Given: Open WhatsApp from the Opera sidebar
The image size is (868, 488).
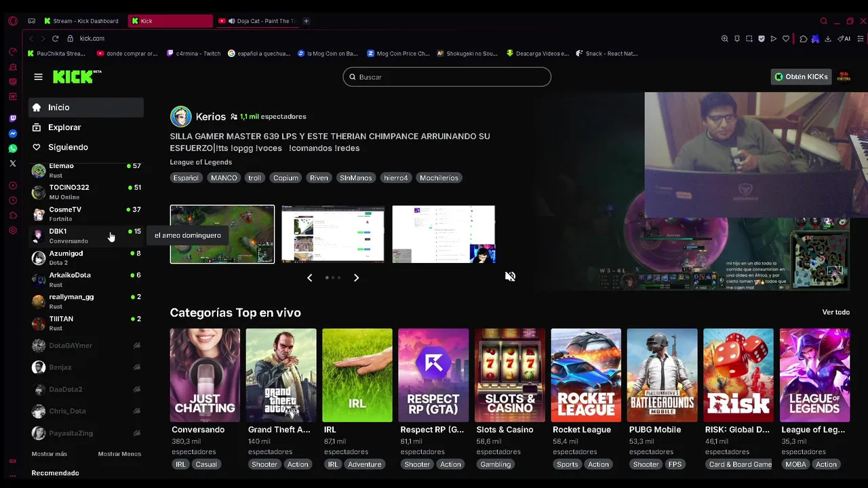Looking at the screenshot, I should 12,148.
